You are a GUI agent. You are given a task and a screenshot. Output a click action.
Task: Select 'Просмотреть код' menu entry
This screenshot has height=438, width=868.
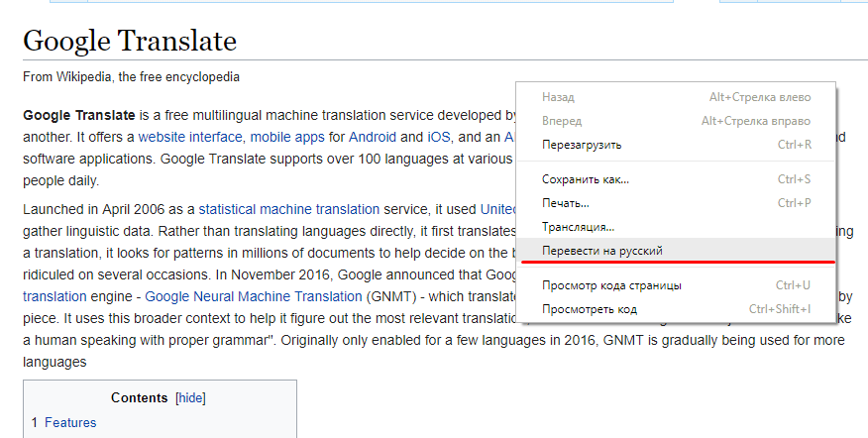(x=676, y=309)
